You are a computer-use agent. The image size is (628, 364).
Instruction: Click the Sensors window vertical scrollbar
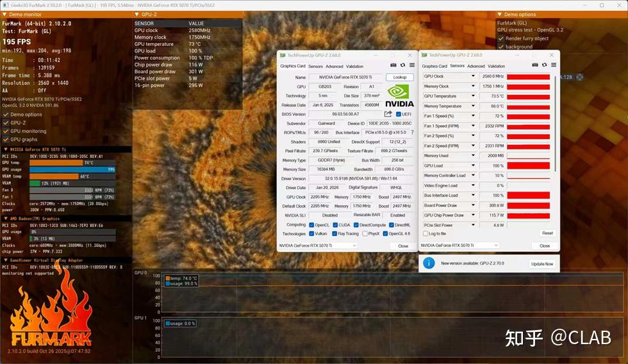click(x=555, y=122)
